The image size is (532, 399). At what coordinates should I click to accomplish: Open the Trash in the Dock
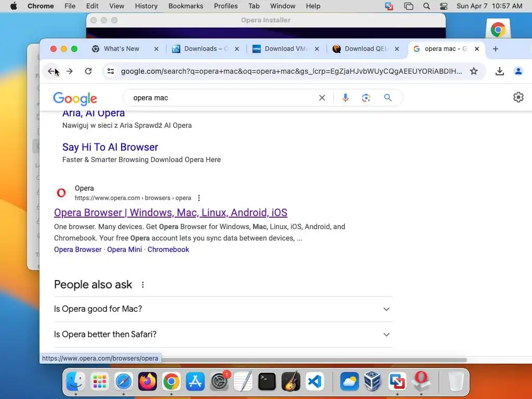tap(456, 381)
